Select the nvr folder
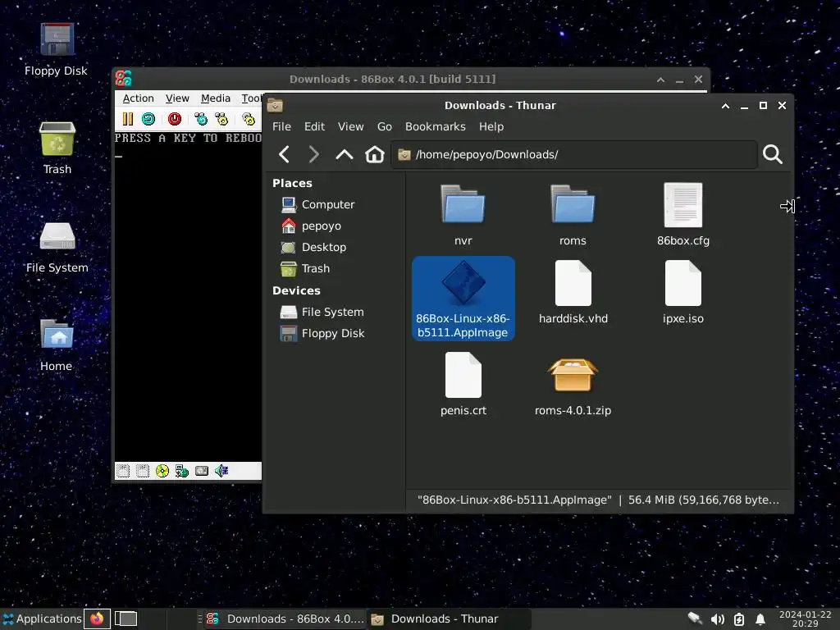This screenshot has width=840, height=630. [x=463, y=216]
